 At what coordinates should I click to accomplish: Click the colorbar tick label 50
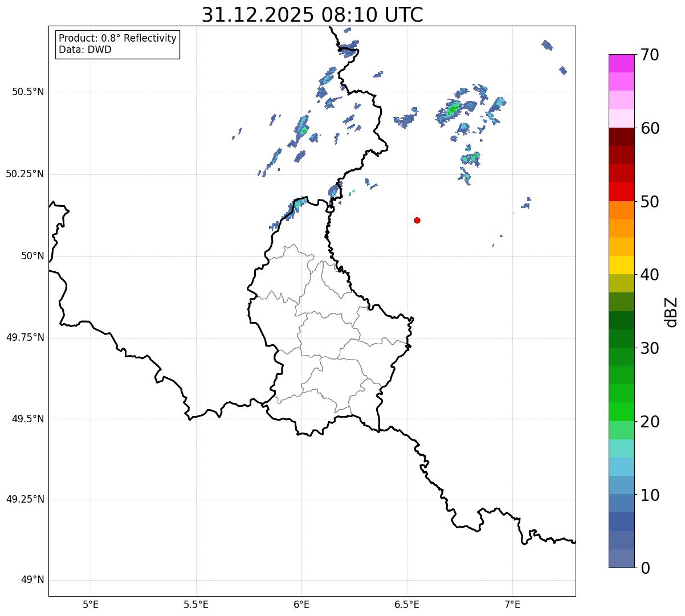[x=649, y=202]
